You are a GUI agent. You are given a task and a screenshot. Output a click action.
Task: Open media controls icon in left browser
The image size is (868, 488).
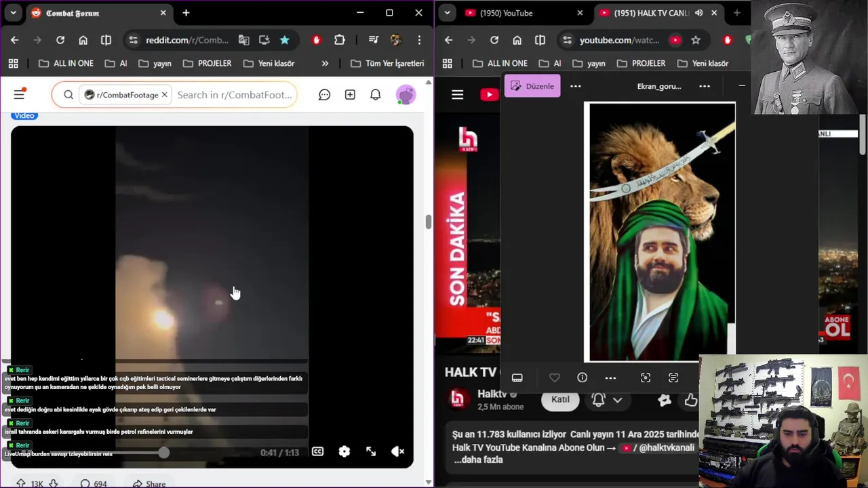[373, 40]
